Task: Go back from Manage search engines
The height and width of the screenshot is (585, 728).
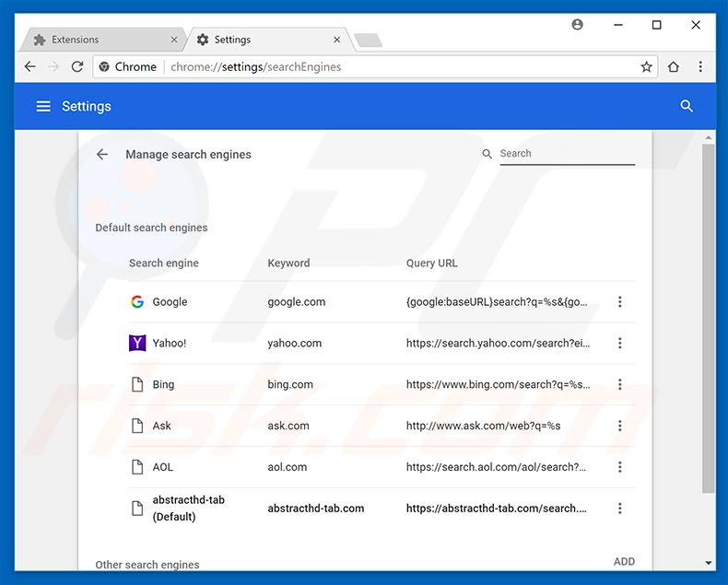Action: (102, 154)
